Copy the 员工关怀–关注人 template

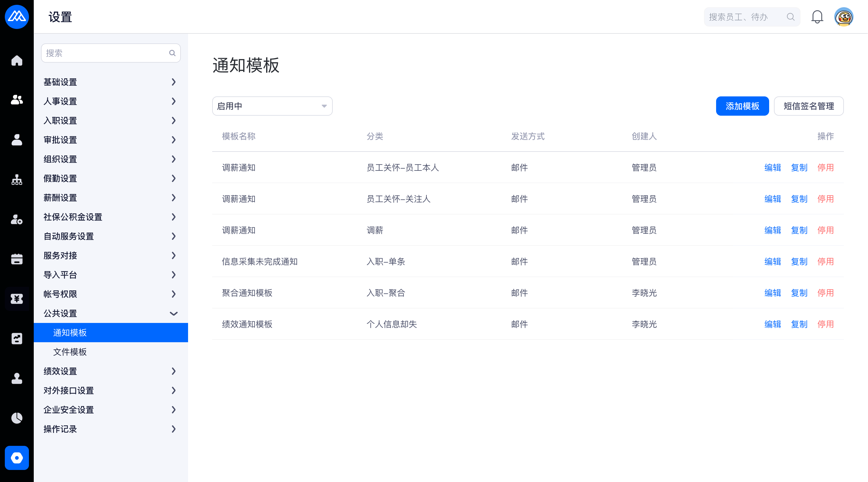(x=799, y=199)
